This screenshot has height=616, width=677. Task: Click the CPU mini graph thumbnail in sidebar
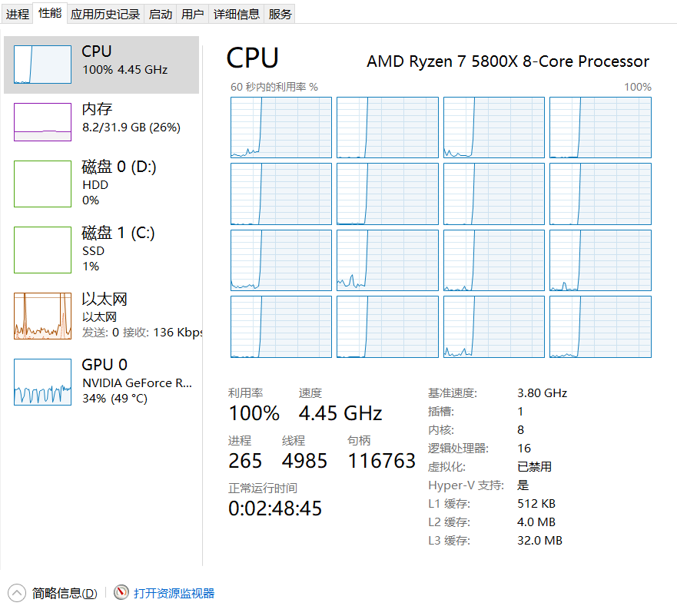point(42,64)
